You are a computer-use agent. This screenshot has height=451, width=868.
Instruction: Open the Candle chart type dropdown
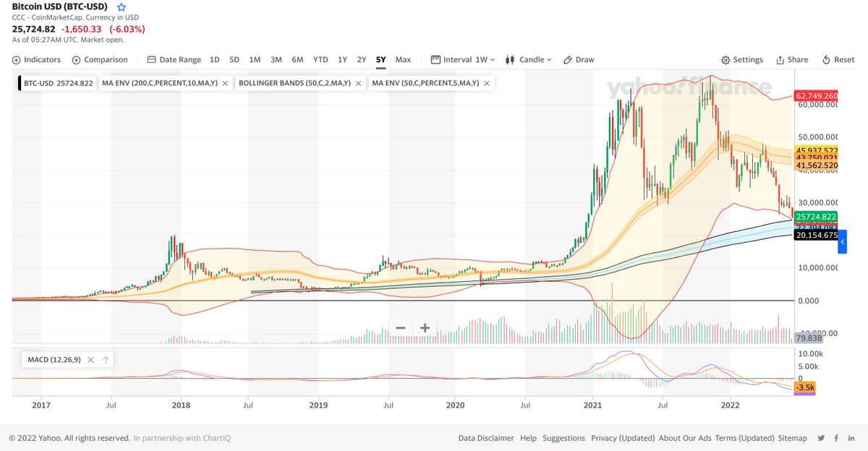coord(529,60)
